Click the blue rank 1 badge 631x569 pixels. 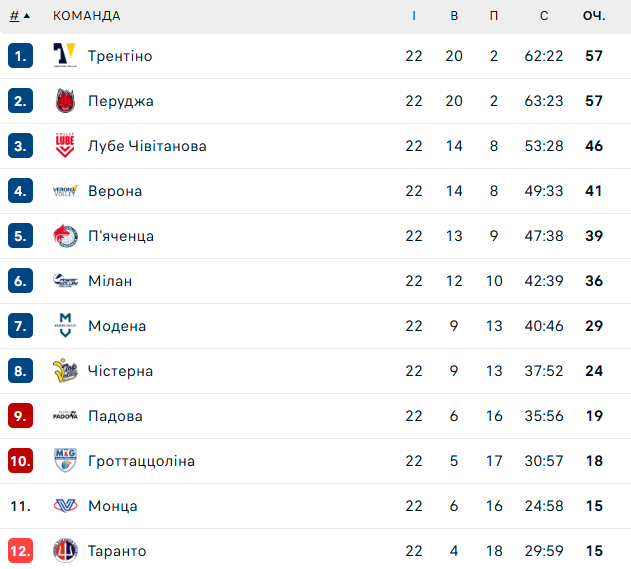(21, 56)
